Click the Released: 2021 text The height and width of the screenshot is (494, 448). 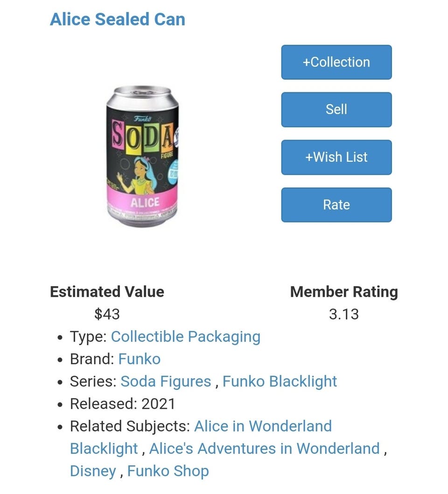(122, 404)
